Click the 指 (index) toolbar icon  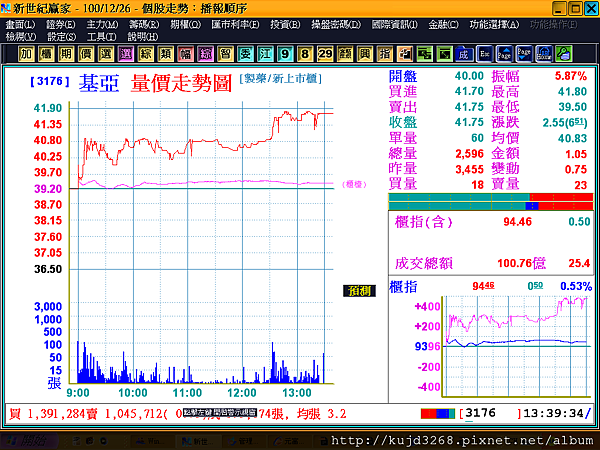click(385, 54)
